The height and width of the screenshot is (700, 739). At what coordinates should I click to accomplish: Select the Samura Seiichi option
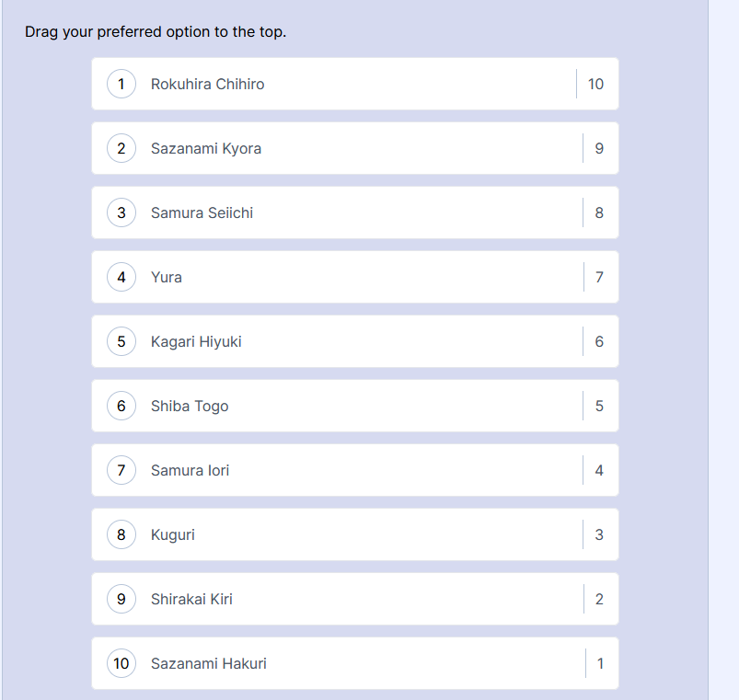(x=202, y=213)
